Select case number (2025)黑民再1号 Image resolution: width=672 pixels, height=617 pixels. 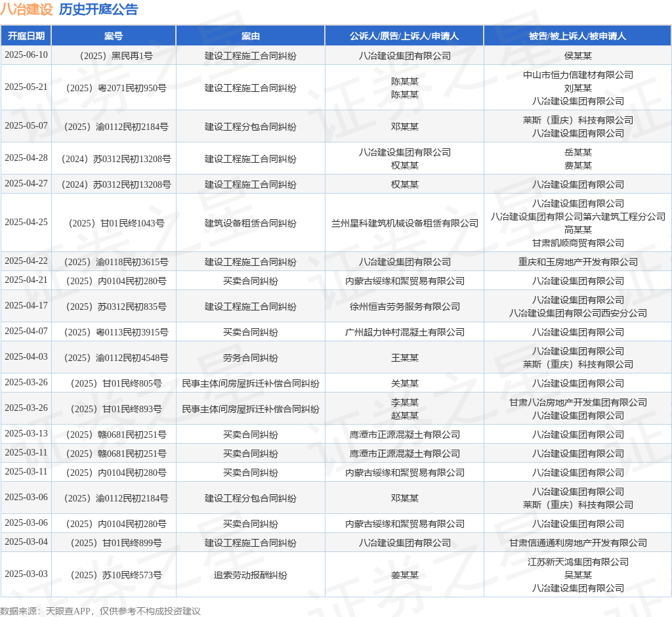(114, 56)
